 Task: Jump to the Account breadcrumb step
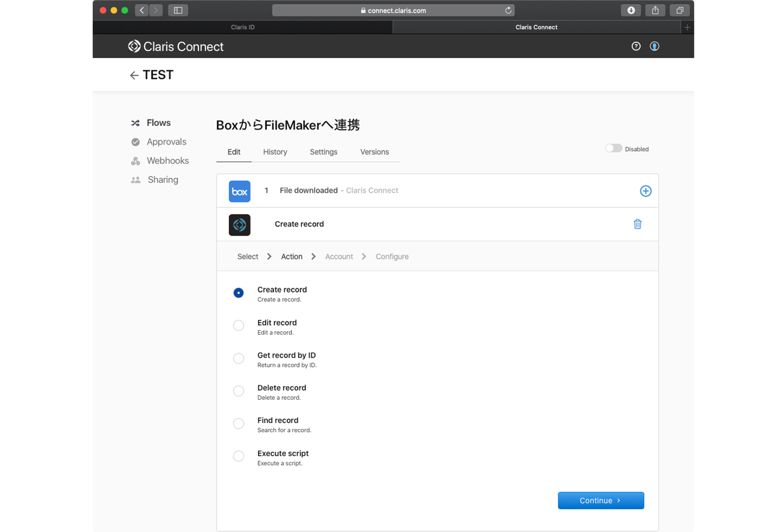pyautogui.click(x=339, y=256)
